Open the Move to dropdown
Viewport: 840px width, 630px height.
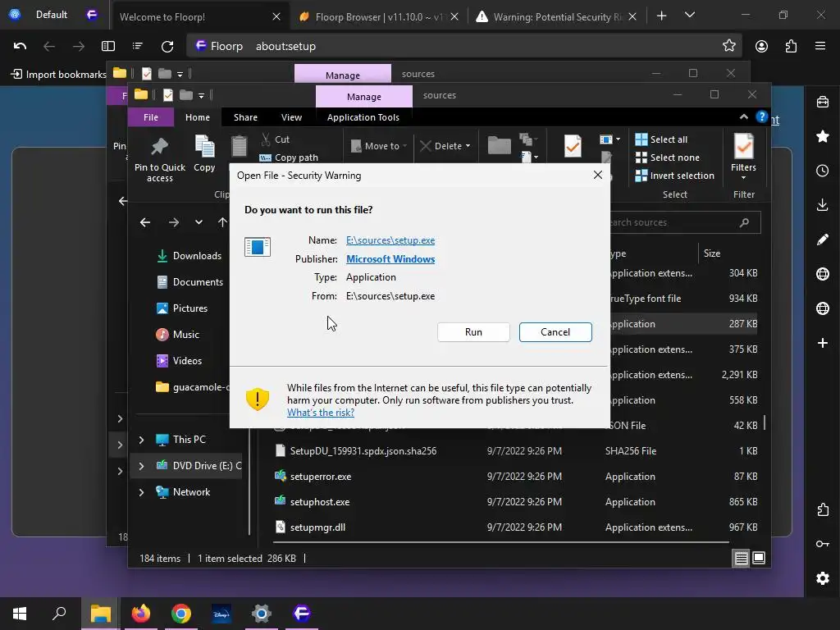coord(379,146)
